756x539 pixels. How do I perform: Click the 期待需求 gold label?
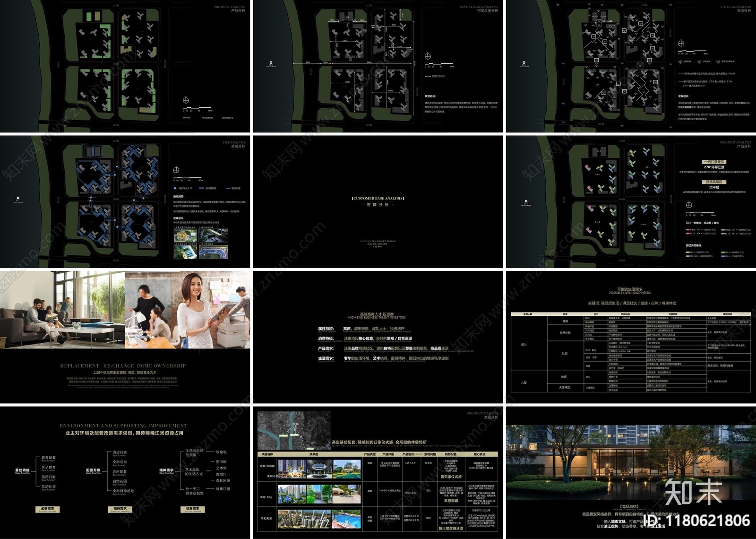[x=120, y=509]
